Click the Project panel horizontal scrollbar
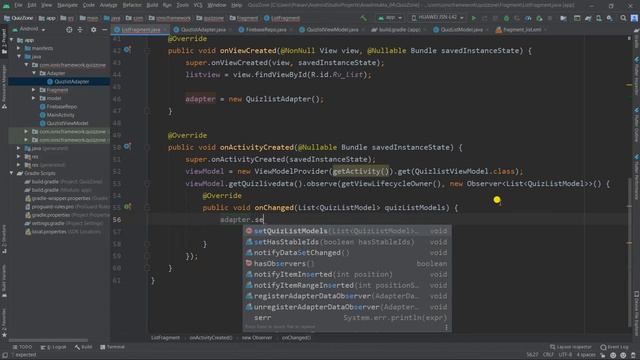Image resolution: width=640 pixels, height=360 pixels. point(48,340)
